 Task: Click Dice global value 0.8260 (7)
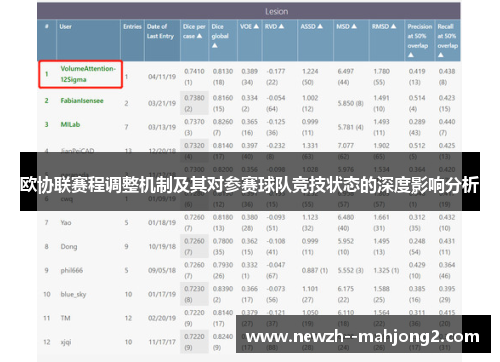coord(223,127)
